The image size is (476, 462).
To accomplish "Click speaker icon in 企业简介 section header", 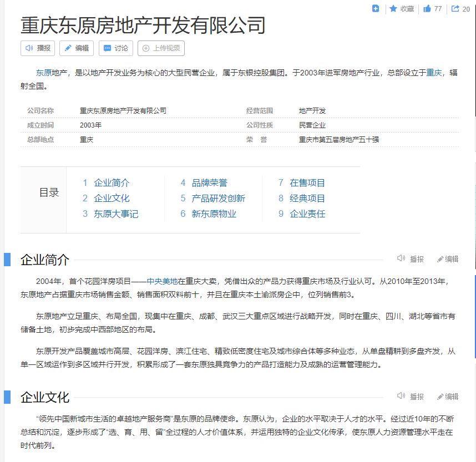I will pyautogui.click(x=401, y=258).
